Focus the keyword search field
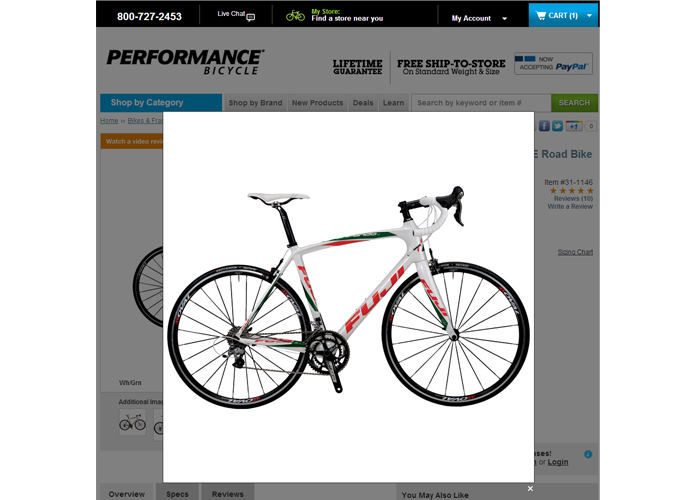Screen dimensions: 700x500 coord(481,103)
